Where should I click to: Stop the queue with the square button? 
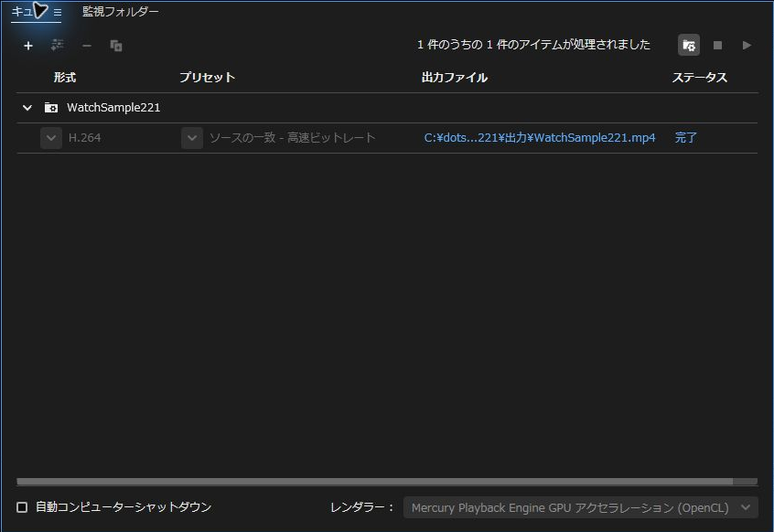point(717,46)
